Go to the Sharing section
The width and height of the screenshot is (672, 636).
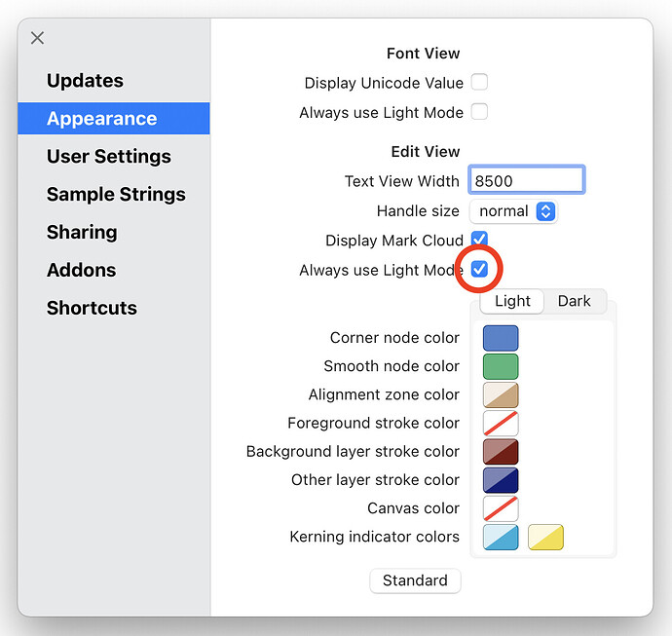(x=82, y=233)
